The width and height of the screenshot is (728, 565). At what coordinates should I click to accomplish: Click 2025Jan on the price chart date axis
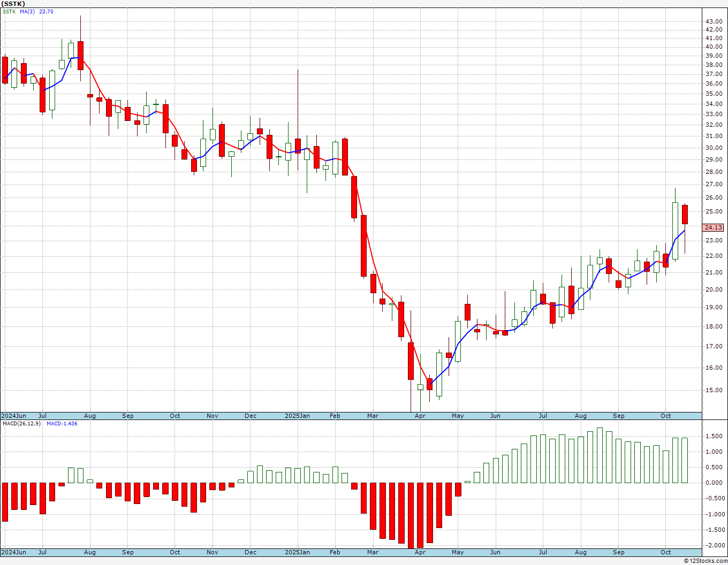pos(297,416)
